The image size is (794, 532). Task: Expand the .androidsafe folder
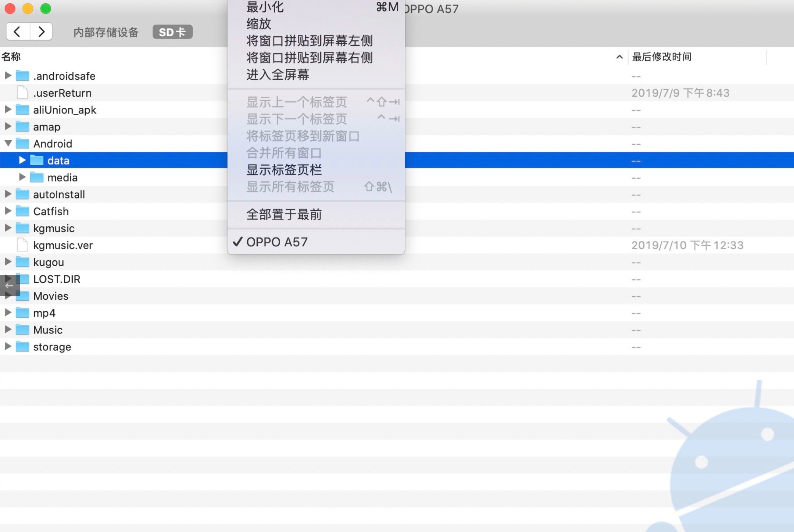click(8, 76)
